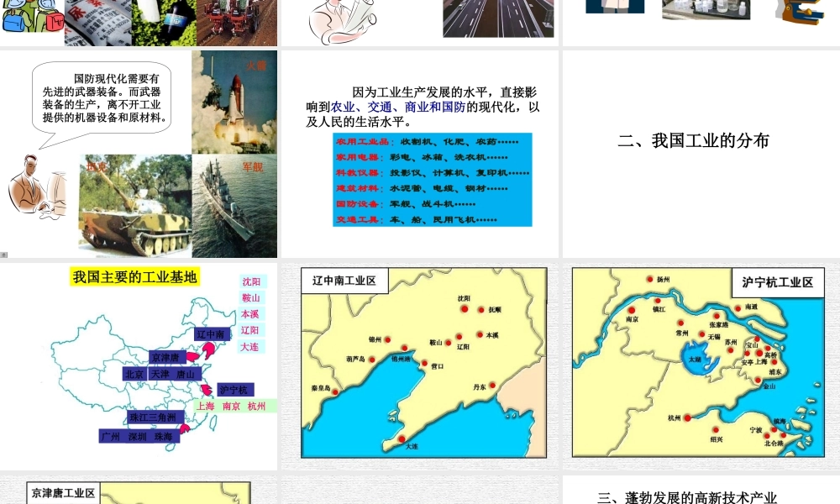840x504 pixels.
Task: Select the 辽中南工业区 map slide
Action: pos(419,365)
